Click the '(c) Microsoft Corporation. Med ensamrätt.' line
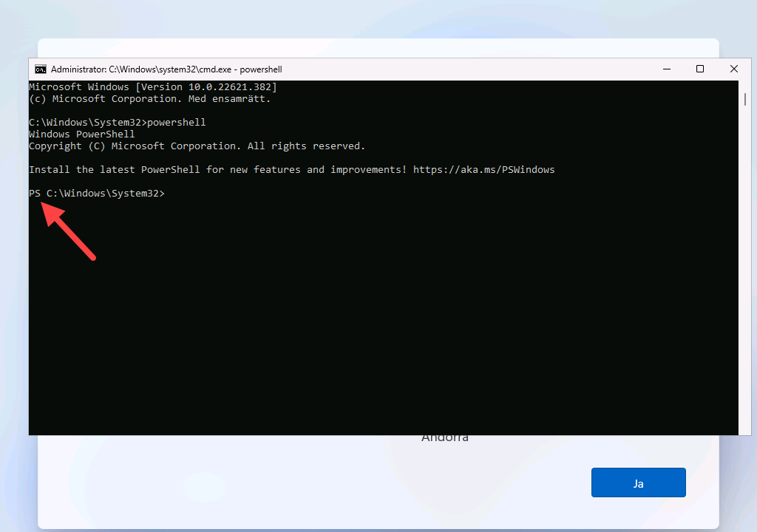This screenshot has height=532, width=757. pyautogui.click(x=149, y=98)
